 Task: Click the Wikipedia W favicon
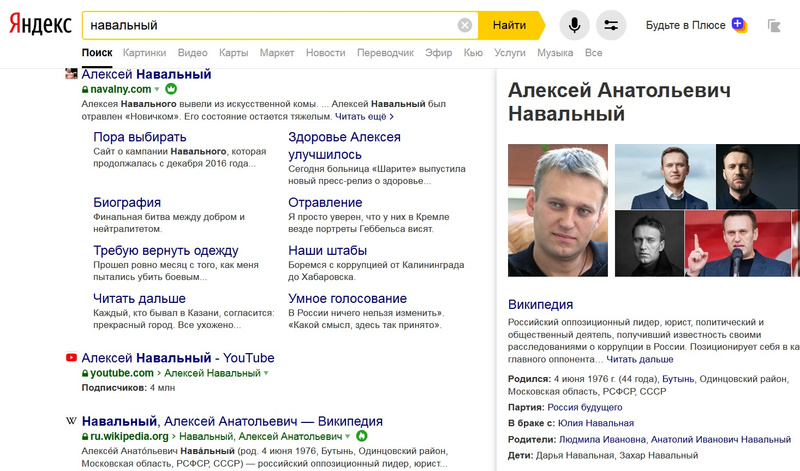(71, 421)
